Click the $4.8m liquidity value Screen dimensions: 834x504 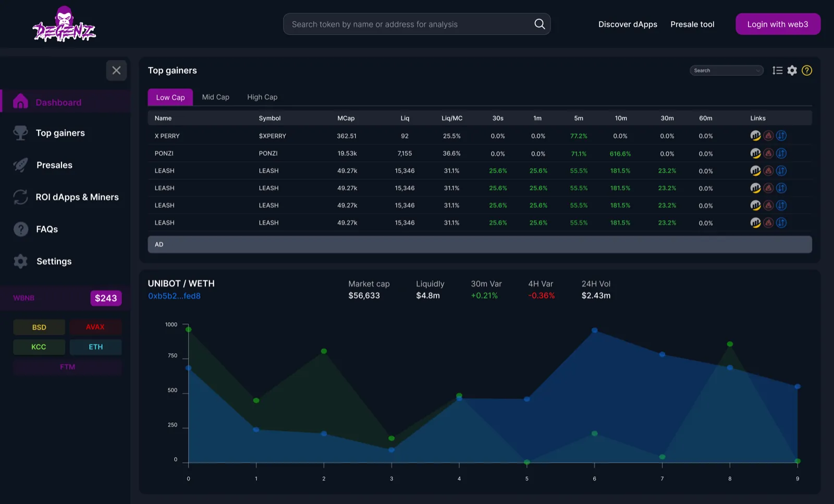(428, 296)
